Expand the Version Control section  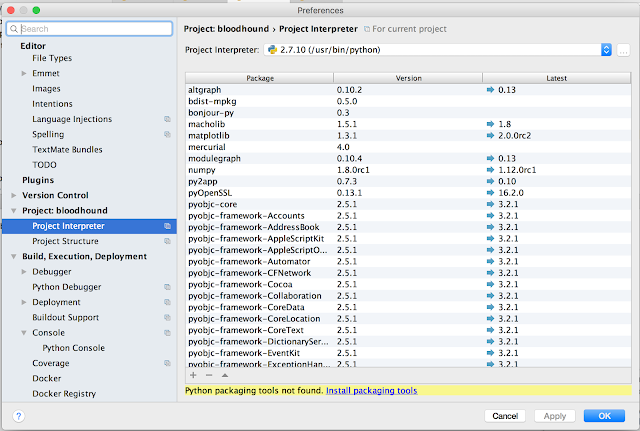pos(13,196)
